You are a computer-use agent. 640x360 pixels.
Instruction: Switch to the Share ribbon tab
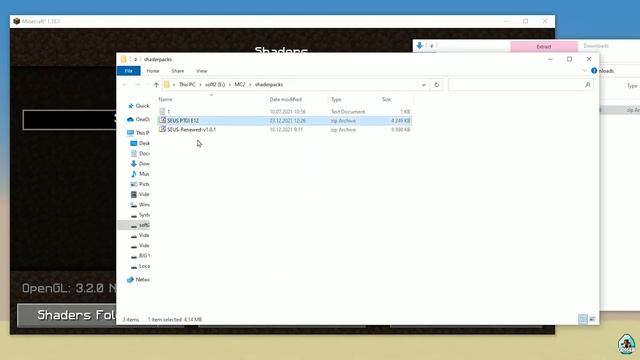click(178, 71)
